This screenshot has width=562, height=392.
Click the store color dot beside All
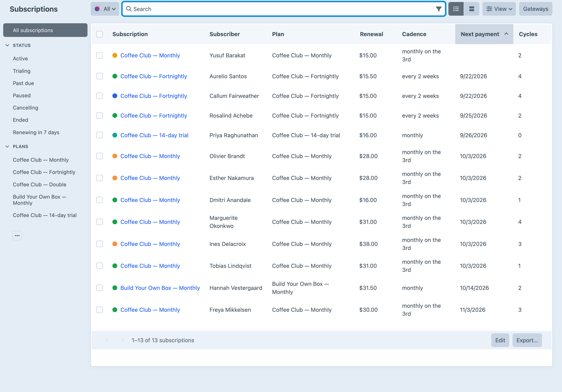[x=97, y=9]
